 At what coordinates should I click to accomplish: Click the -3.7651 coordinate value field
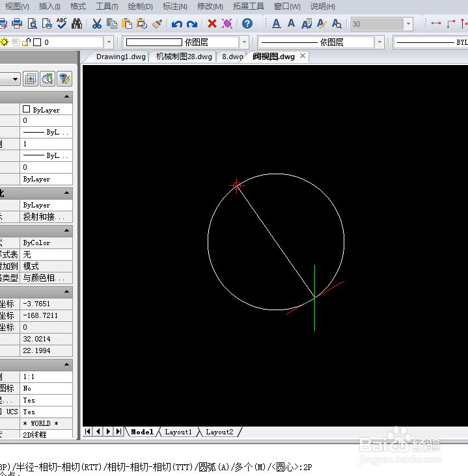46,304
